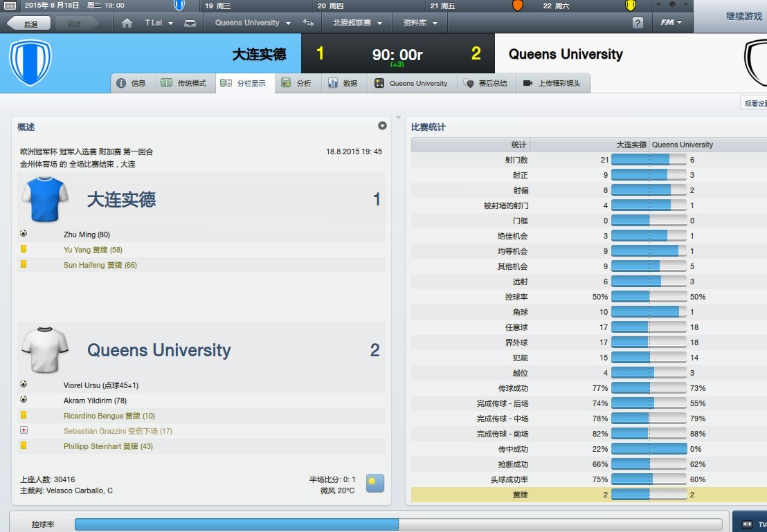767x532 pixels.
Task: Open the 北爱超联赛 league dropdown
Action: tap(357, 23)
